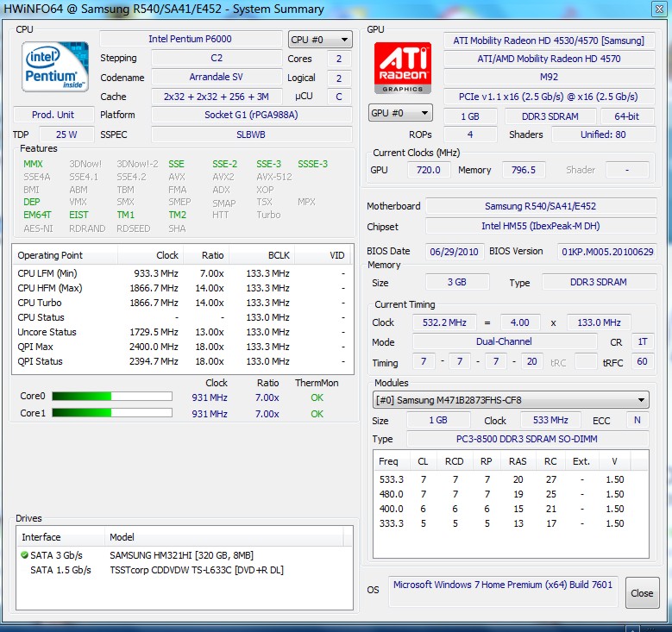Select the 533.3 frequency timing row
Viewport: 672px width, 632px height.
click(x=511, y=479)
